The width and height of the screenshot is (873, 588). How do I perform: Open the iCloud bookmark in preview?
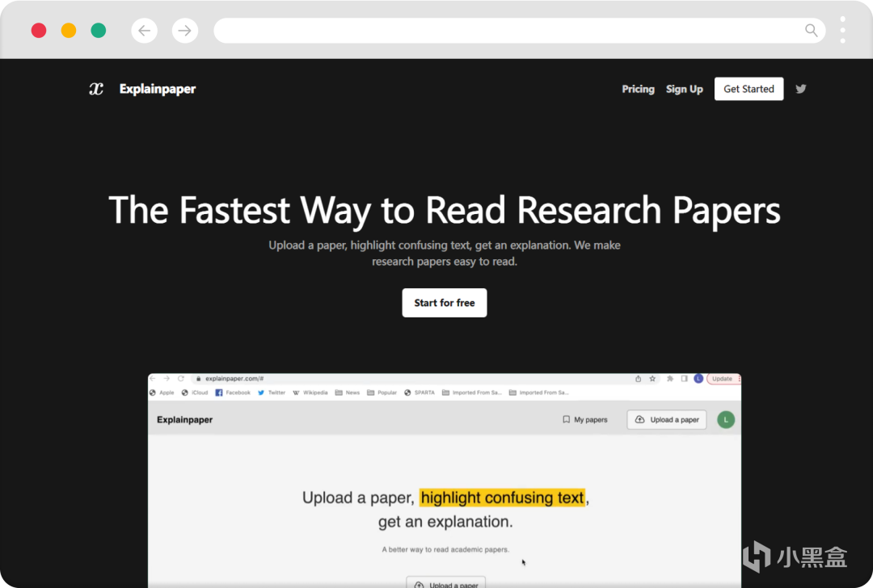[x=195, y=393]
